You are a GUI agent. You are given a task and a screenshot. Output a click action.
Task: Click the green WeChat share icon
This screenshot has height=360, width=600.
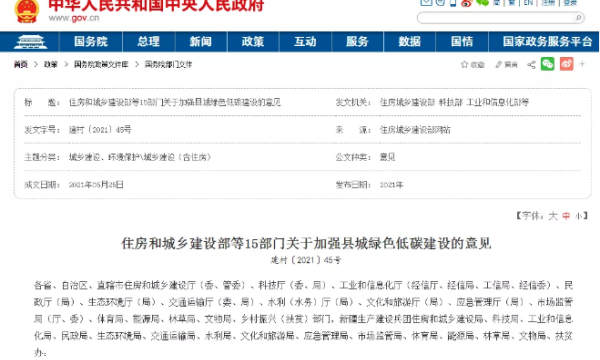(x=548, y=64)
